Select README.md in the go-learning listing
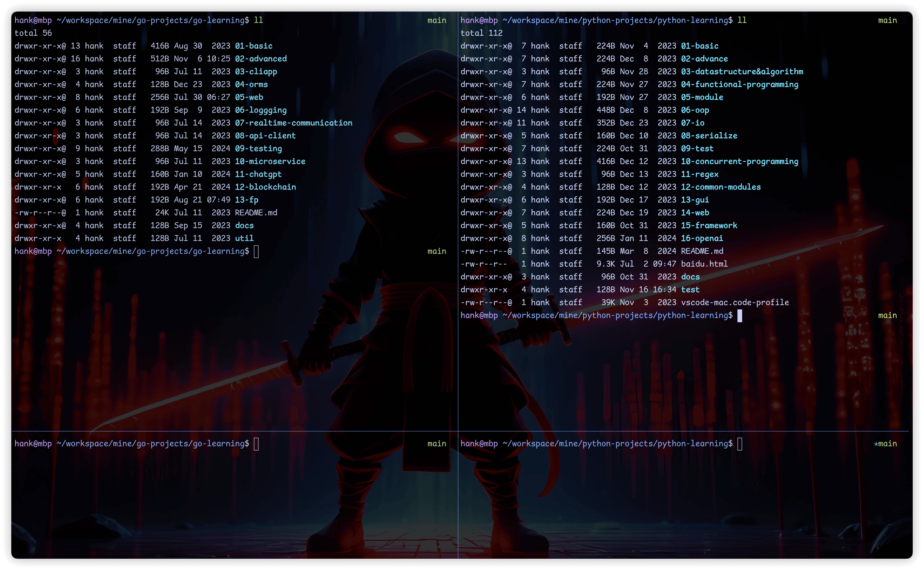 click(256, 213)
